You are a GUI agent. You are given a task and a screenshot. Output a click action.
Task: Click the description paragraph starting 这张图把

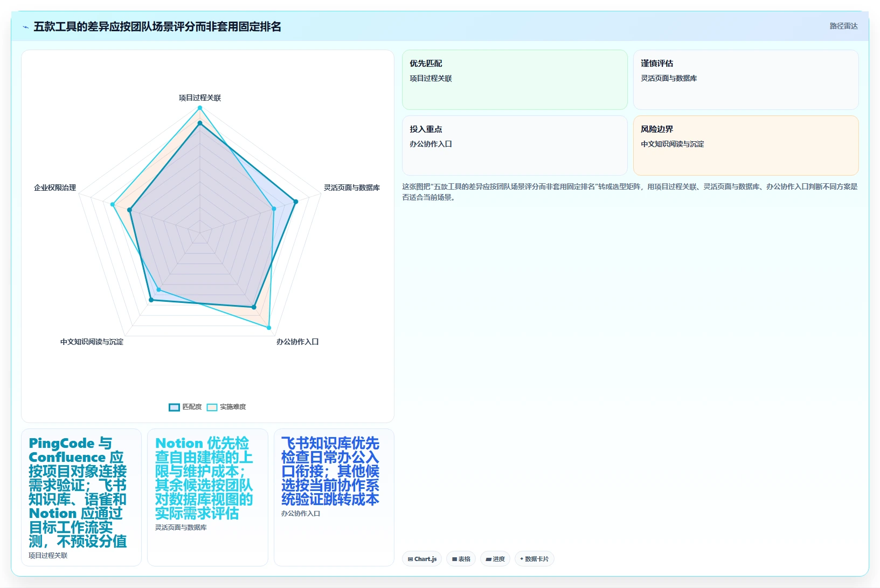(x=629, y=192)
